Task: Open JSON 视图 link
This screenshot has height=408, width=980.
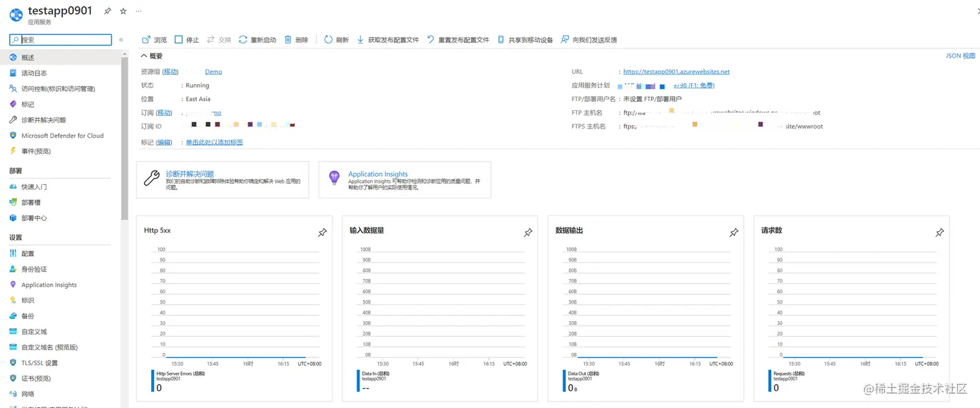Action: [x=961, y=56]
